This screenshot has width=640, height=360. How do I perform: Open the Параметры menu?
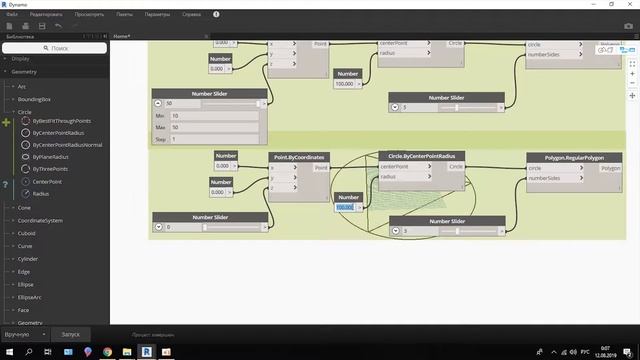(157, 14)
